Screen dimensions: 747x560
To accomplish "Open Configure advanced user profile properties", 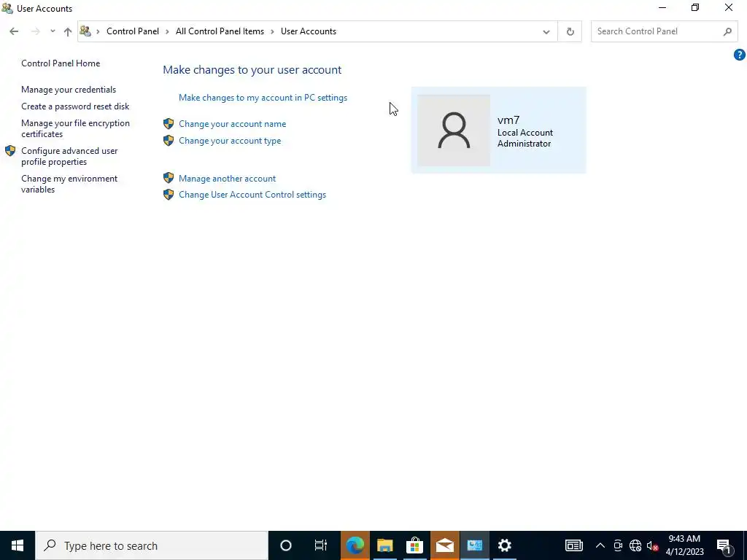I will point(69,156).
